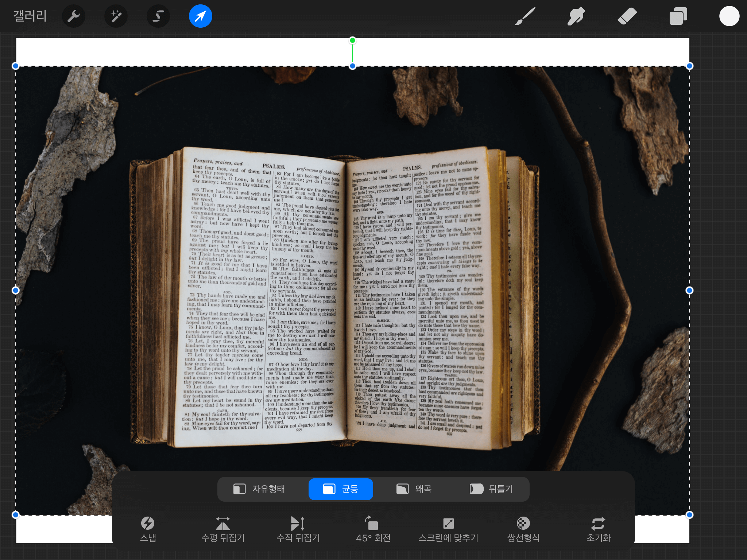Switch to 왜곡 distort mode
Screen dimensions: 747x560
click(414, 489)
